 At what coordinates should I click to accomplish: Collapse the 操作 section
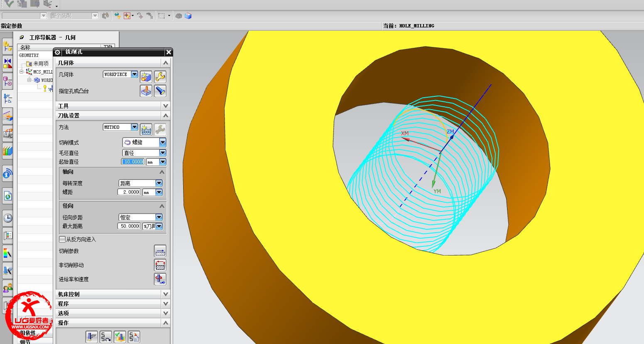166,323
